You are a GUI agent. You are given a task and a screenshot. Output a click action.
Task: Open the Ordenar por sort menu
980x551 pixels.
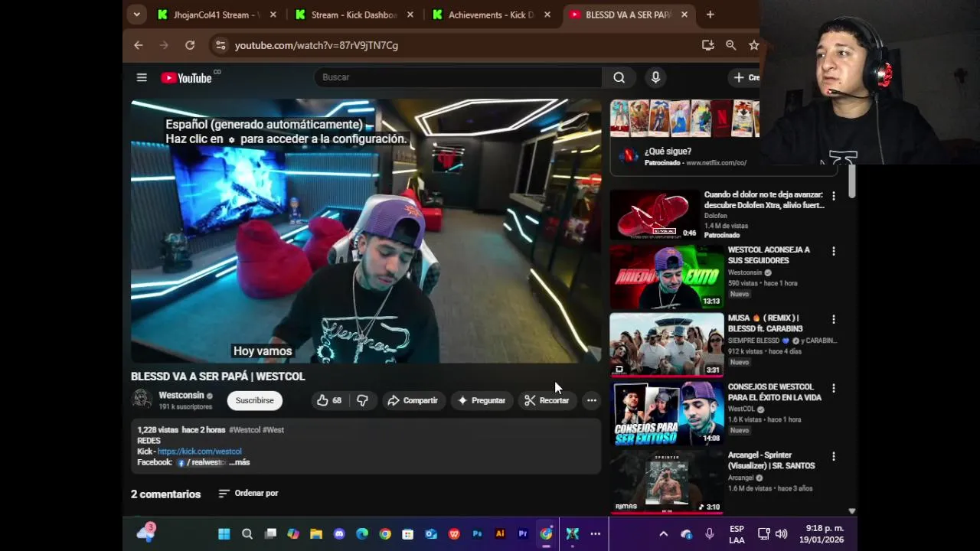coord(248,494)
